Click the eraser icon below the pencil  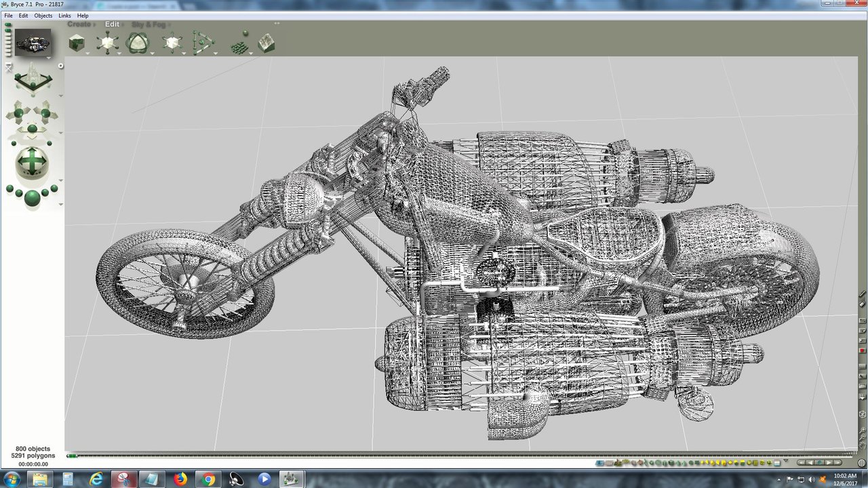click(863, 304)
